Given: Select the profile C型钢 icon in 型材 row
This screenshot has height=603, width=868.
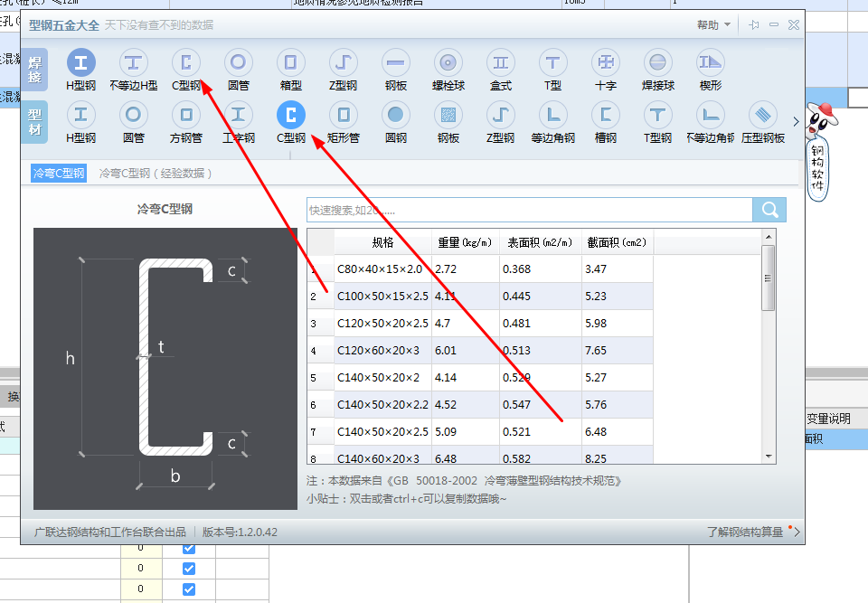Looking at the screenshot, I should point(290,115).
